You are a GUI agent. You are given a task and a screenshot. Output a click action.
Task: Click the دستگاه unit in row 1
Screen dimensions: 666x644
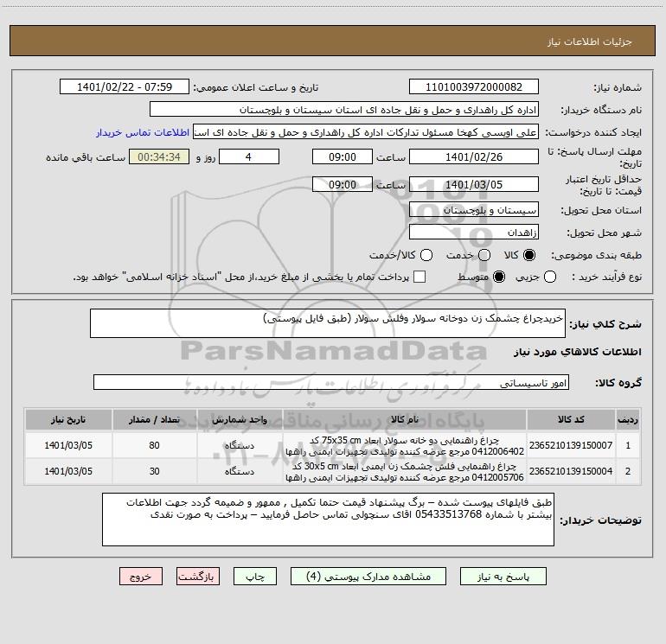(239, 446)
